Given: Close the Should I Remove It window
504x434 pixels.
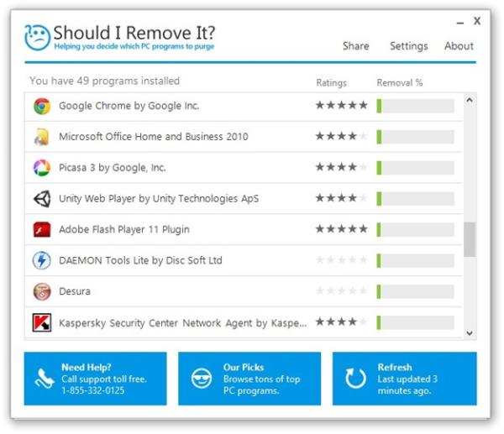Looking at the screenshot, I should pos(477,21).
